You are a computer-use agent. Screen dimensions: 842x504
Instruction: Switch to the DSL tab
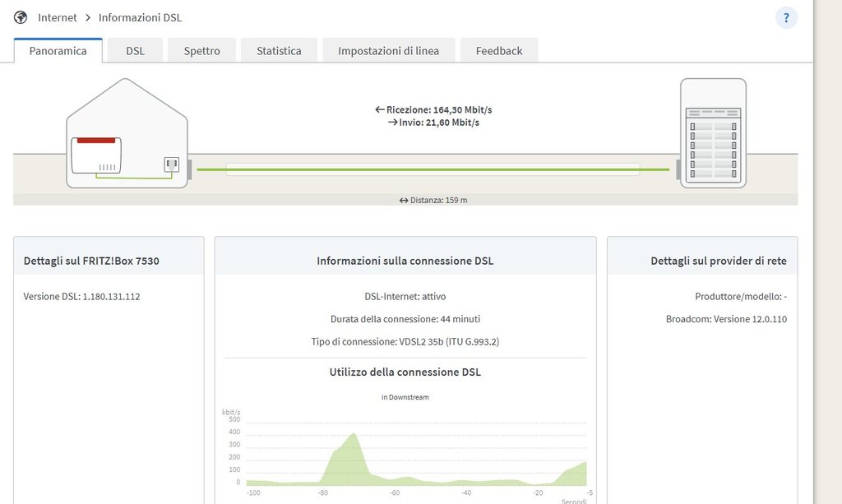click(135, 50)
